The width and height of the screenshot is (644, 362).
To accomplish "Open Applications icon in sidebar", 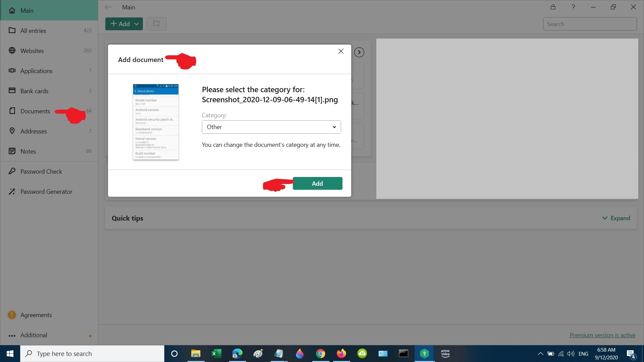I will [x=12, y=71].
